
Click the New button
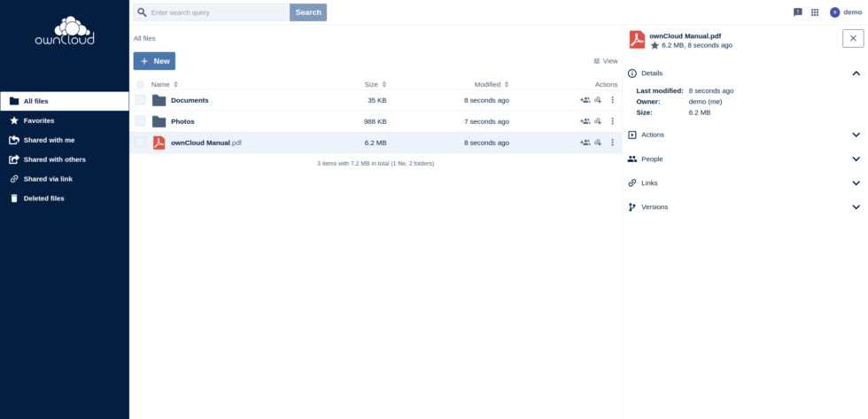154,61
